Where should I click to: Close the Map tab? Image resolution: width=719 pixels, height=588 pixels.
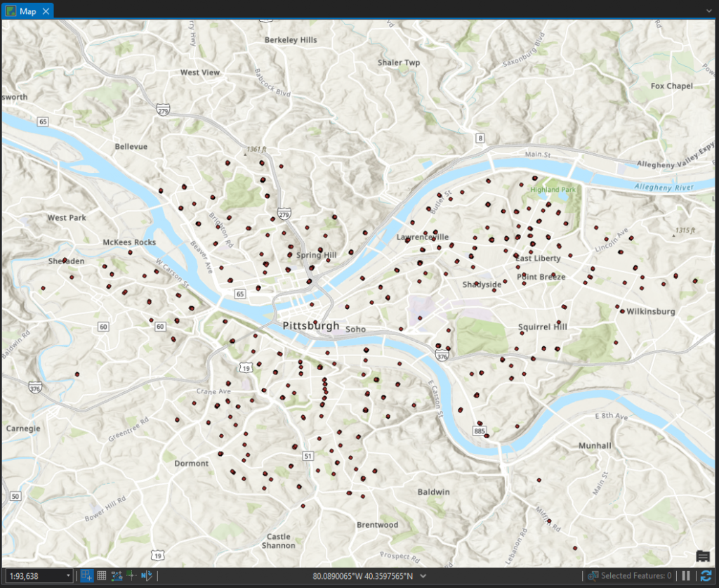click(46, 11)
